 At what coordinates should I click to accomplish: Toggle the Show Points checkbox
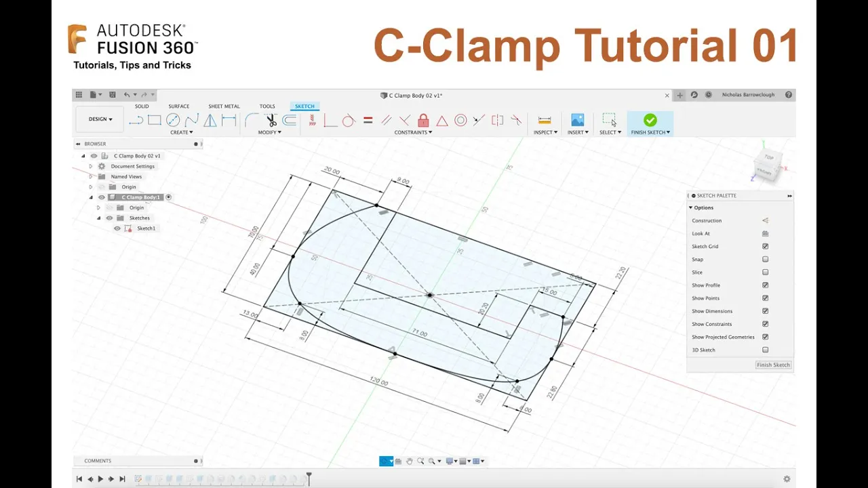point(765,298)
